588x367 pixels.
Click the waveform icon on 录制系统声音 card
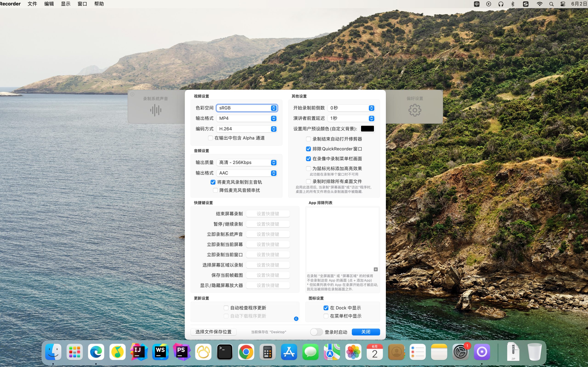[155, 110]
